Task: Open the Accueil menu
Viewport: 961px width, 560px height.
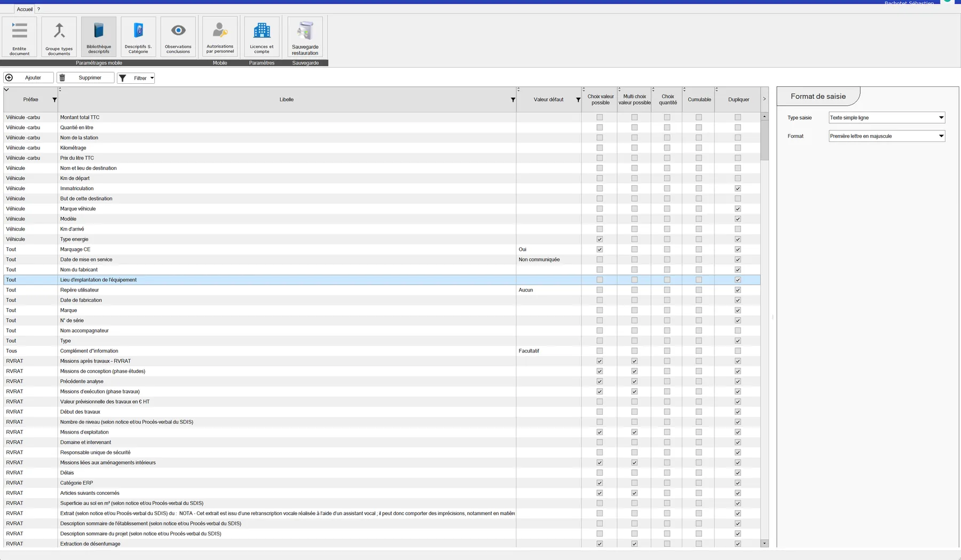Action: [25, 9]
